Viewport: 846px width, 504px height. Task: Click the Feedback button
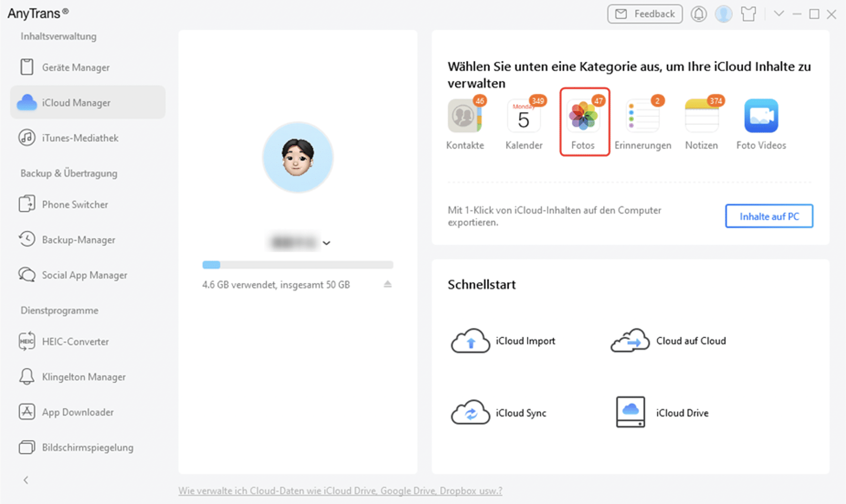(x=645, y=14)
